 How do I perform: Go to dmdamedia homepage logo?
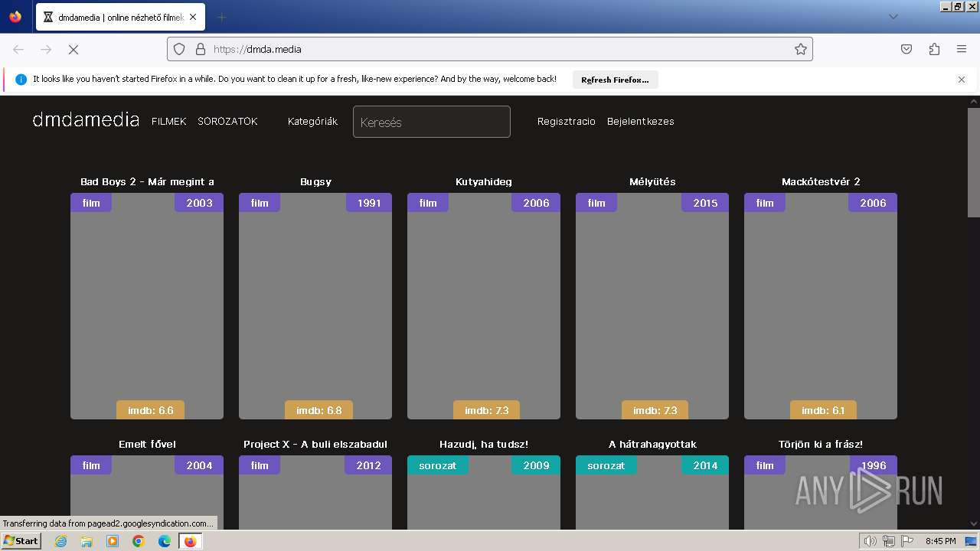86,120
